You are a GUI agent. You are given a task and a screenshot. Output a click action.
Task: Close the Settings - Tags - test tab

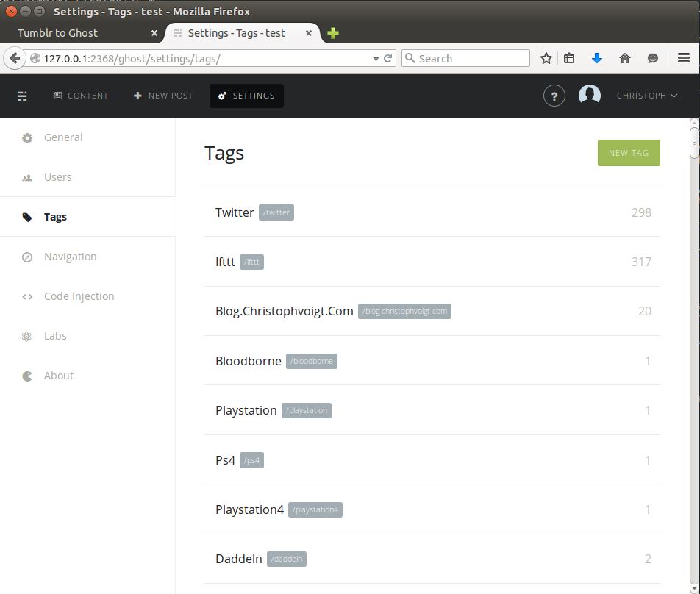(309, 33)
